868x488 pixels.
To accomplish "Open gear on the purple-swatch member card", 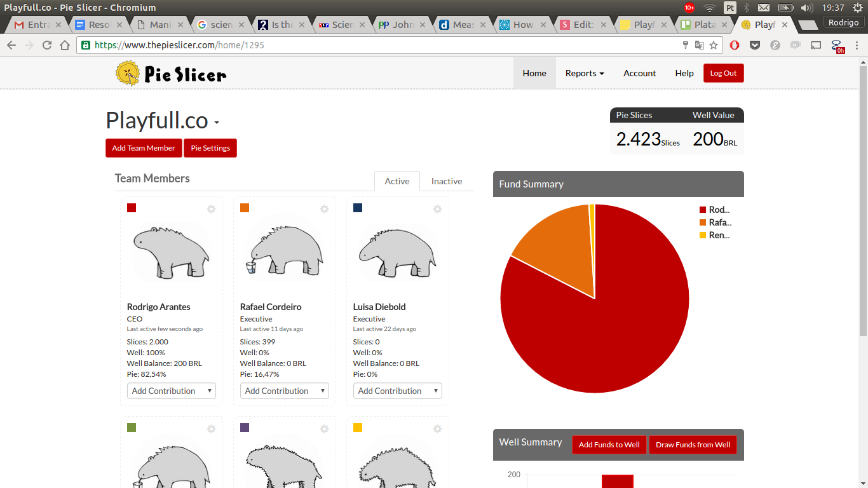I will click(x=324, y=429).
